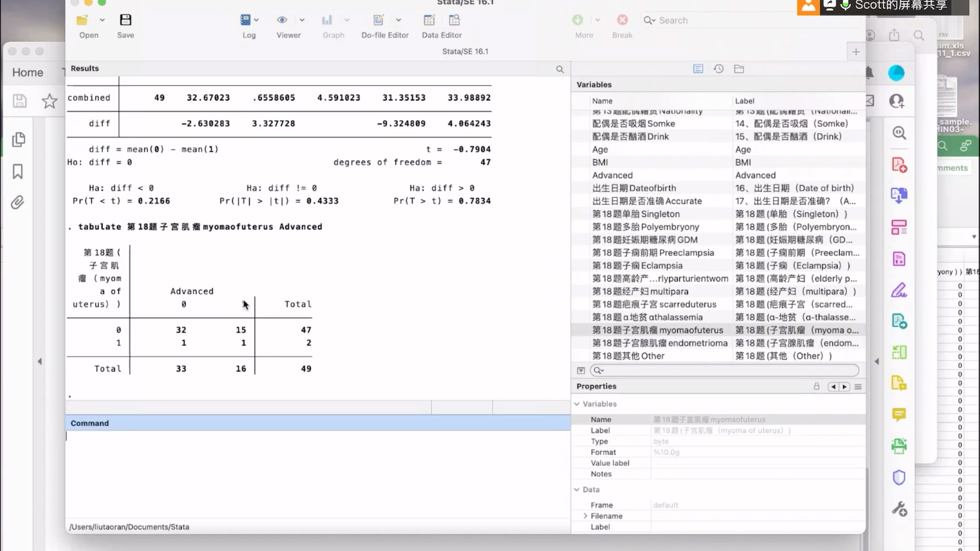Show the Variables list pane icon
980x551 pixels.
point(698,69)
